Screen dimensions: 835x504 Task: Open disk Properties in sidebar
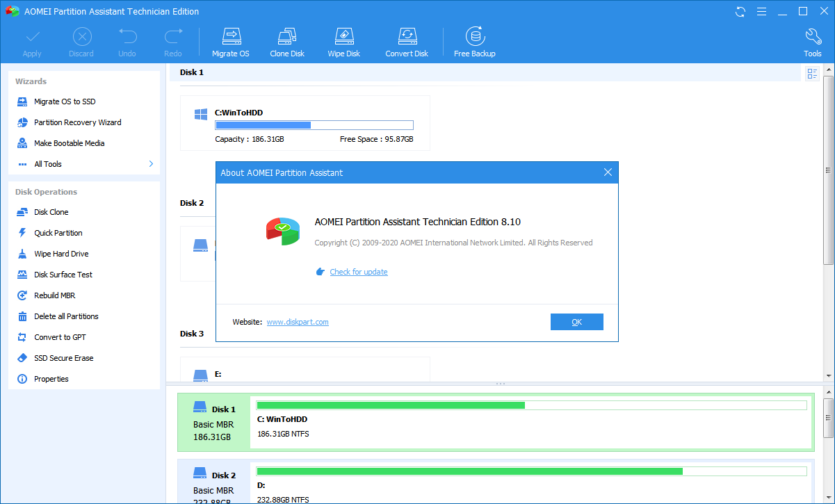(51, 379)
